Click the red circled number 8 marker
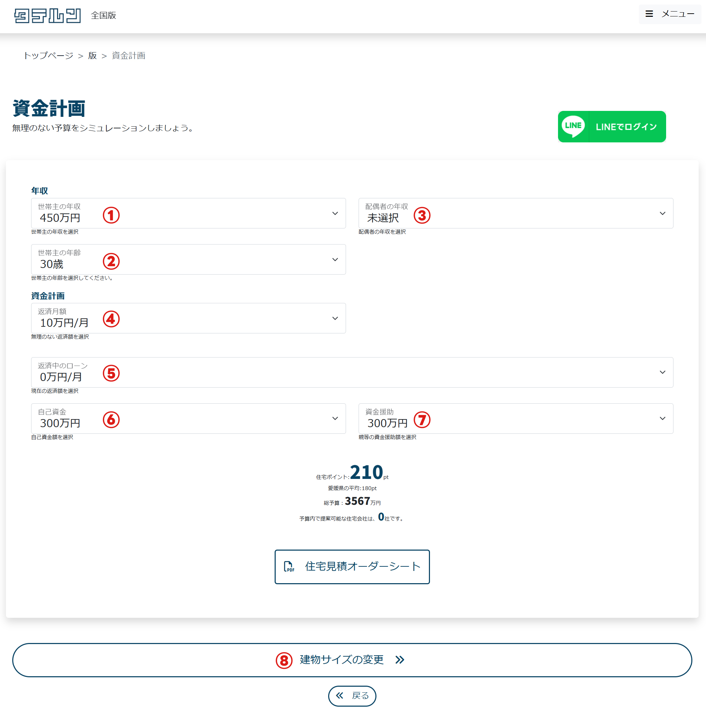 (284, 660)
